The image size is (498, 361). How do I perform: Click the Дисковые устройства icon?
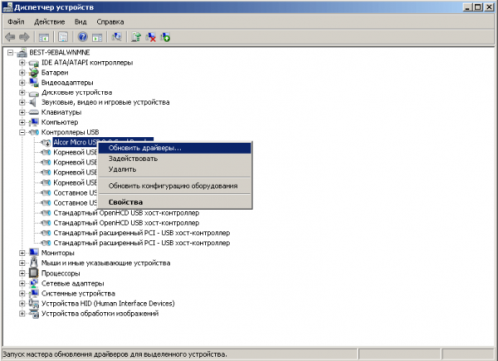(x=34, y=93)
